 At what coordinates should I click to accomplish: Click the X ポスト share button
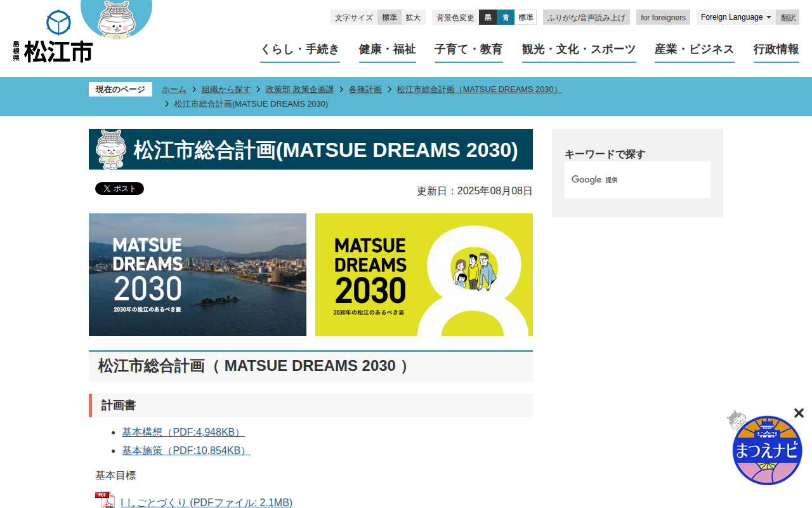click(x=119, y=189)
